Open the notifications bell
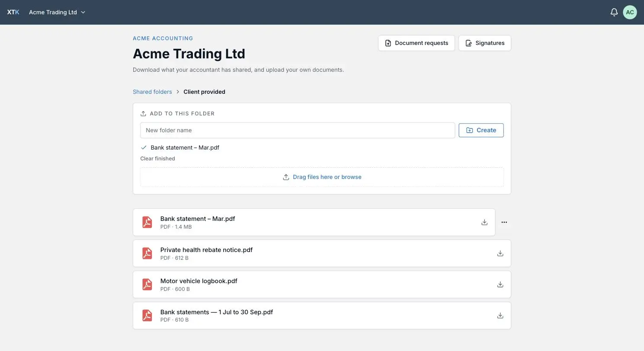Screen dimensions: 644x351 (614, 12)
